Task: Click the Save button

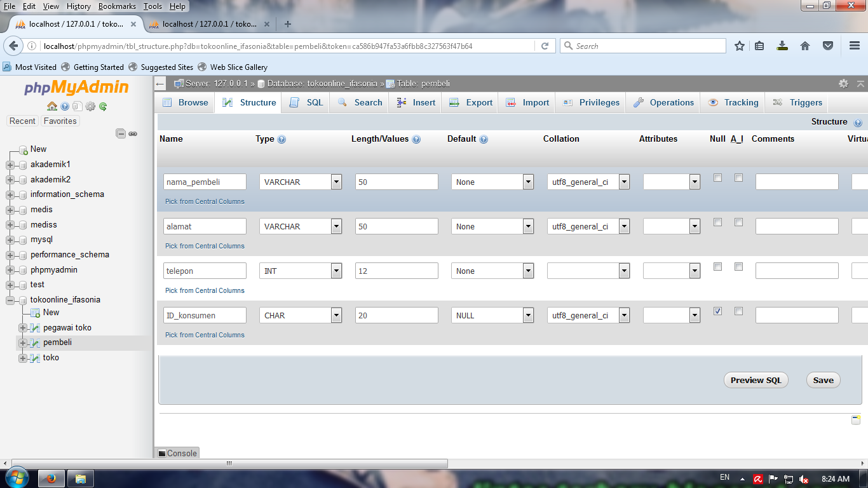Action: 823,380
